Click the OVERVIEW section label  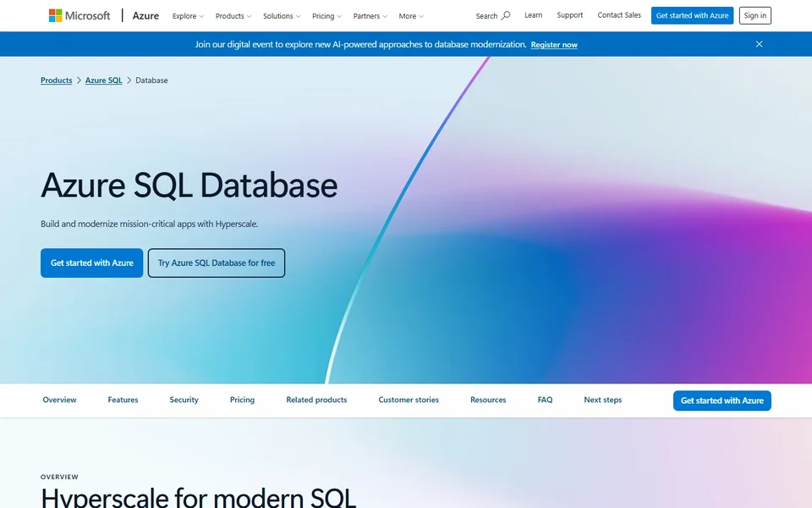(x=59, y=477)
